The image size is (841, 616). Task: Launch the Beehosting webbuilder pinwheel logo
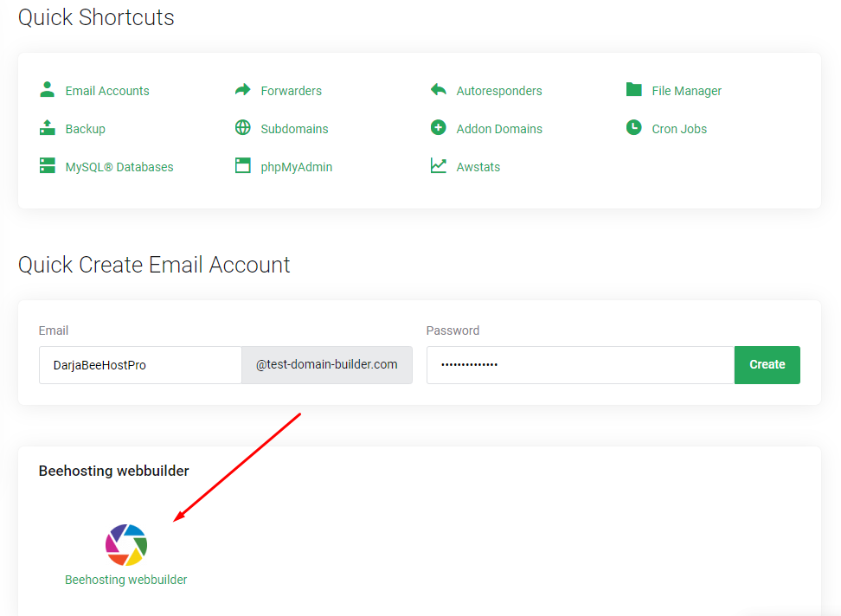click(125, 544)
